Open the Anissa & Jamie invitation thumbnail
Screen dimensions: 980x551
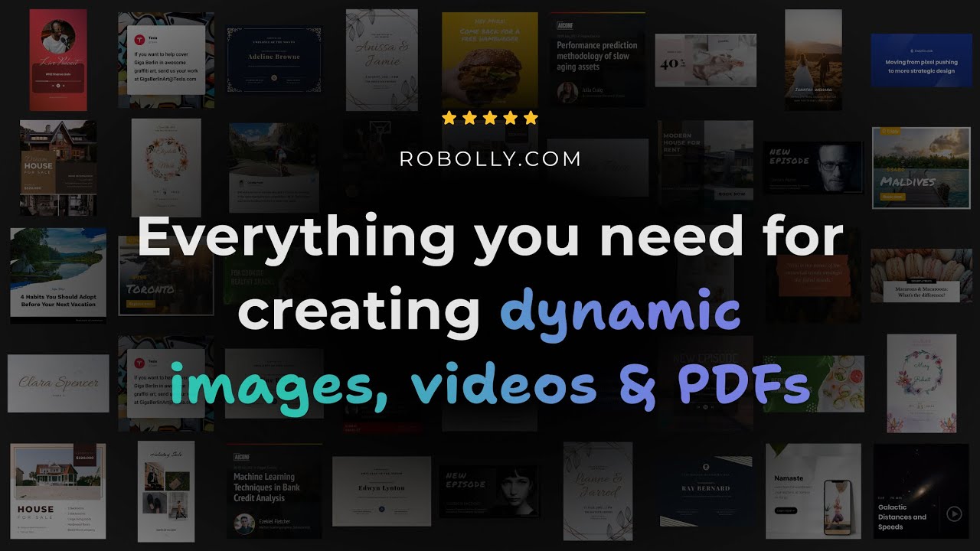[381, 60]
